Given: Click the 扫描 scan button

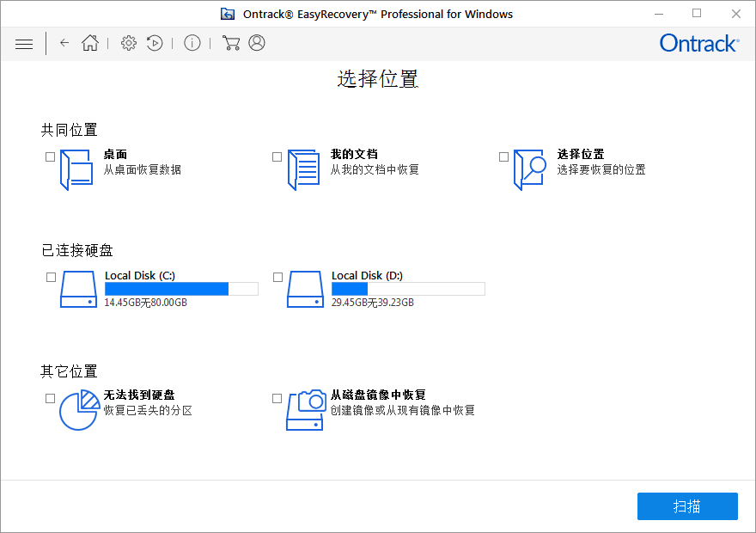Looking at the screenshot, I should pos(687,506).
